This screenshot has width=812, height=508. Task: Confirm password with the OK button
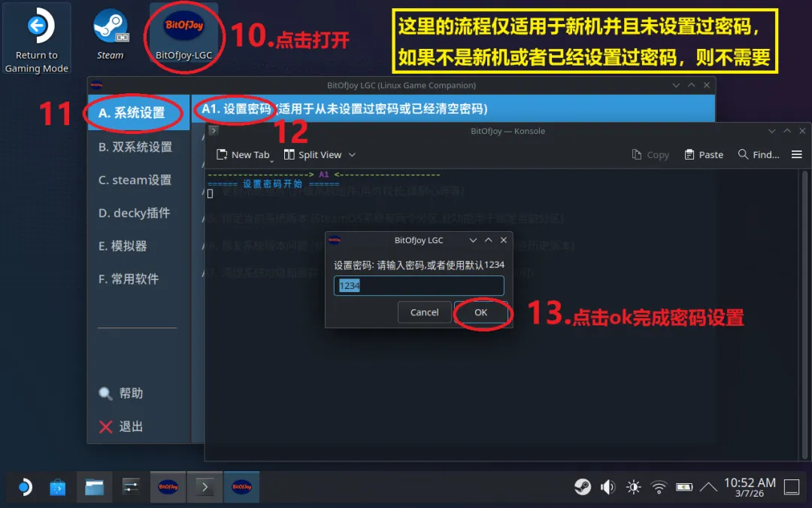pos(480,312)
